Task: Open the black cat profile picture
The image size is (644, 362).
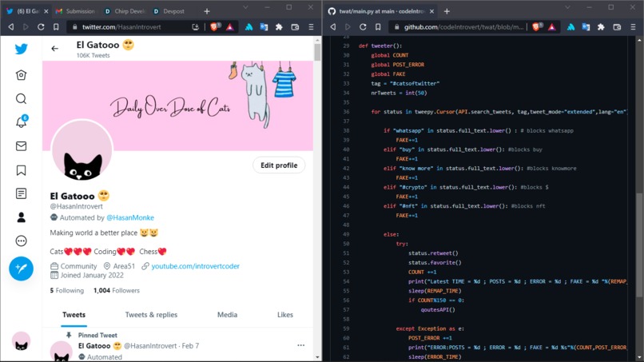Action: coord(81,150)
